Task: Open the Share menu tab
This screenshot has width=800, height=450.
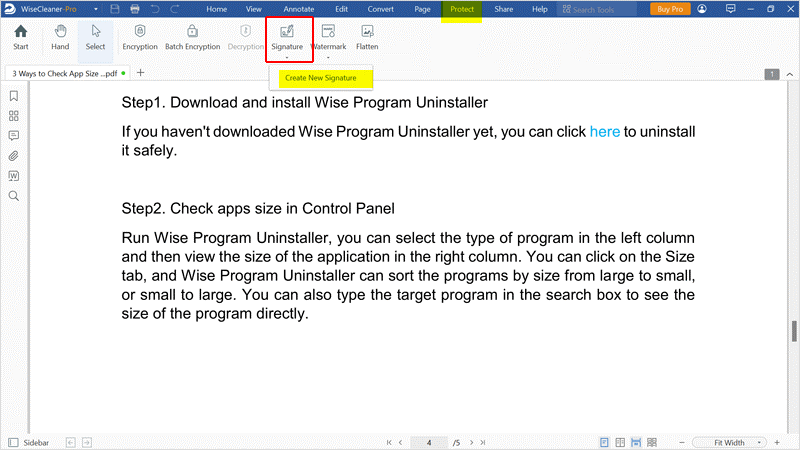Action: 504,9
